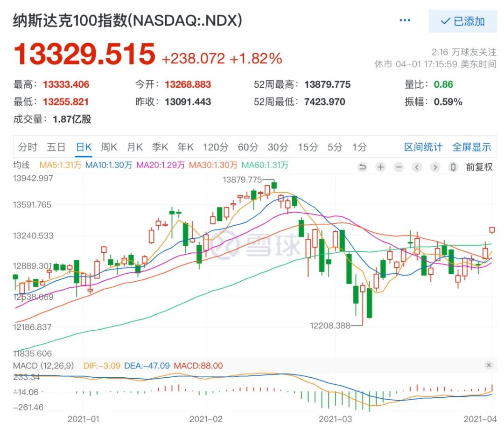Close the MACD indicator panel
Viewport: 504px width, 430px height.
pyautogui.click(x=489, y=365)
